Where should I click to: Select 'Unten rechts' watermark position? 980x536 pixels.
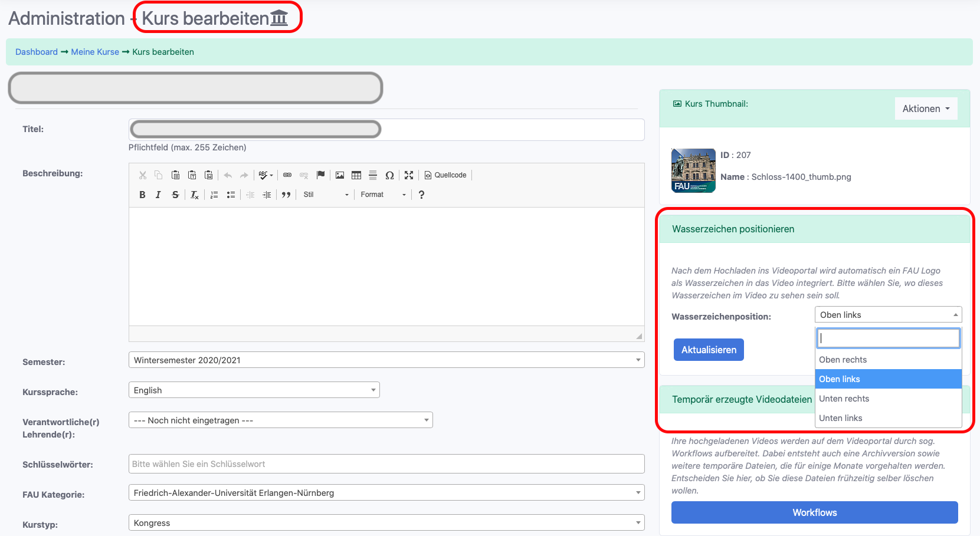[x=844, y=399]
